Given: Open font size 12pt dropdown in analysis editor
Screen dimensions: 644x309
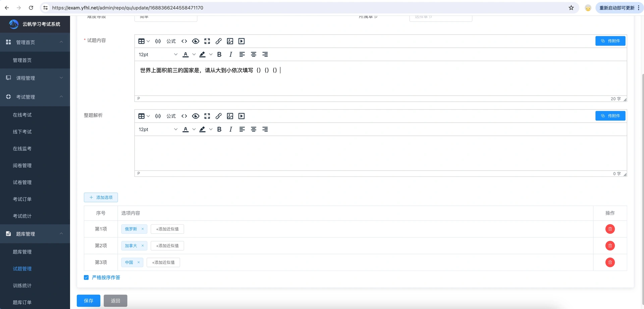Looking at the screenshot, I should pyautogui.click(x=158, y=129).
